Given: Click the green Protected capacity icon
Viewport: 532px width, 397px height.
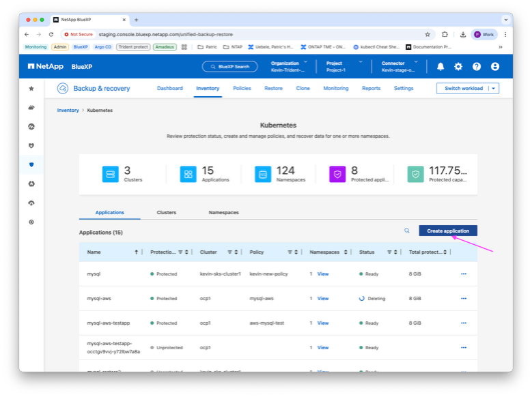Looking at the screenshot, I should pos(416,174).
